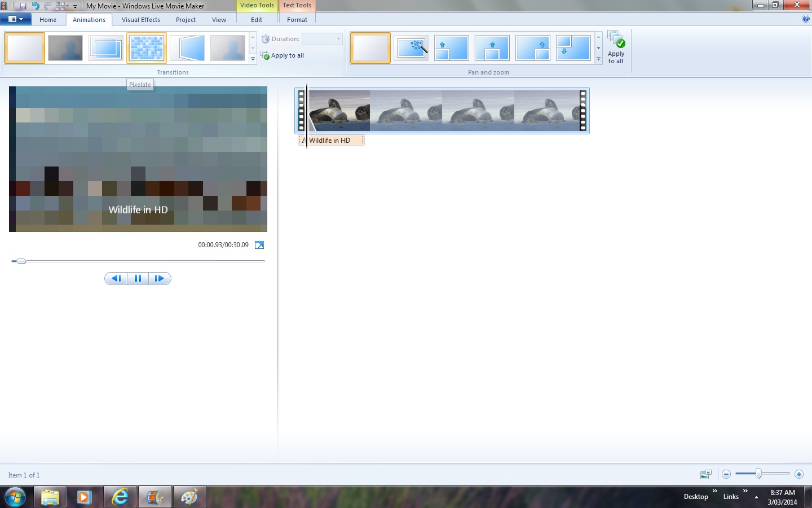The image size is (812, 508).
Task: Click the Save icon in quick access toolbar
Action: coord(23,6)
